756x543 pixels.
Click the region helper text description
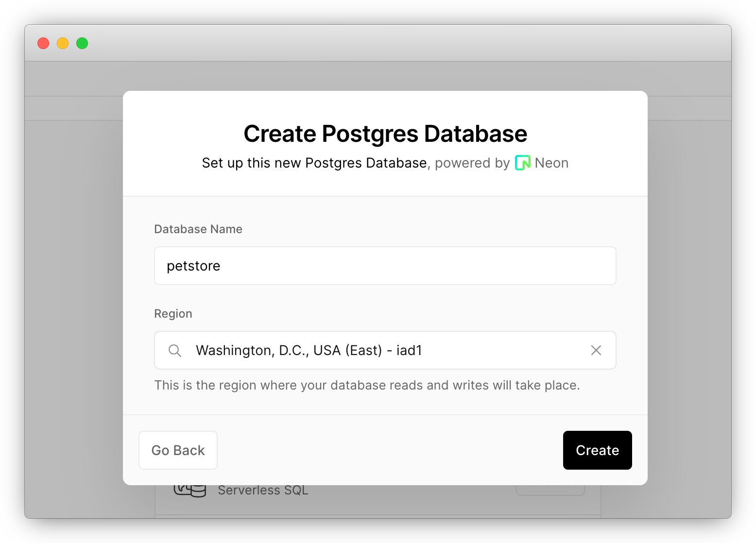(x=367, y=385)
